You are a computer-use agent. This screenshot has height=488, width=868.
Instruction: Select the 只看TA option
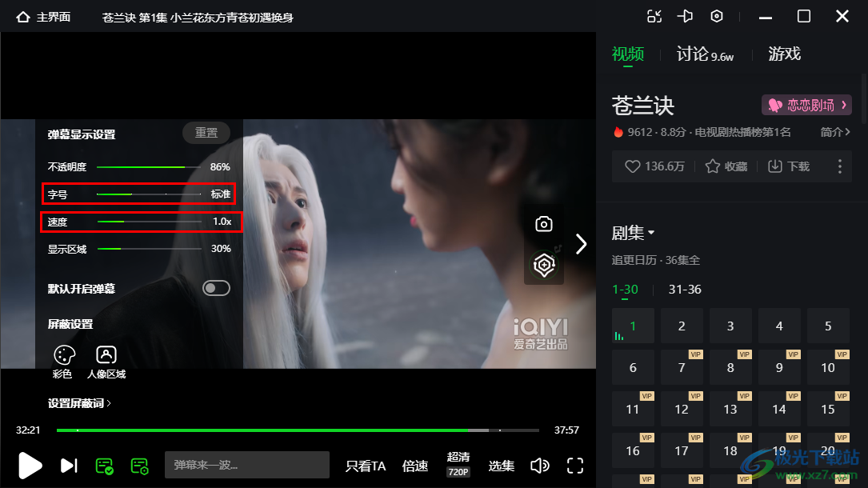point(366,466)
